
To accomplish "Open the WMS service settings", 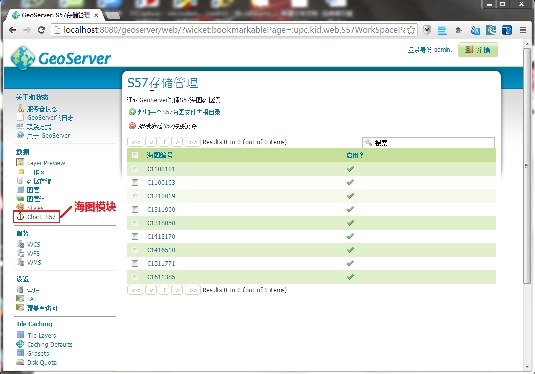I will click(x=34, y=262).
